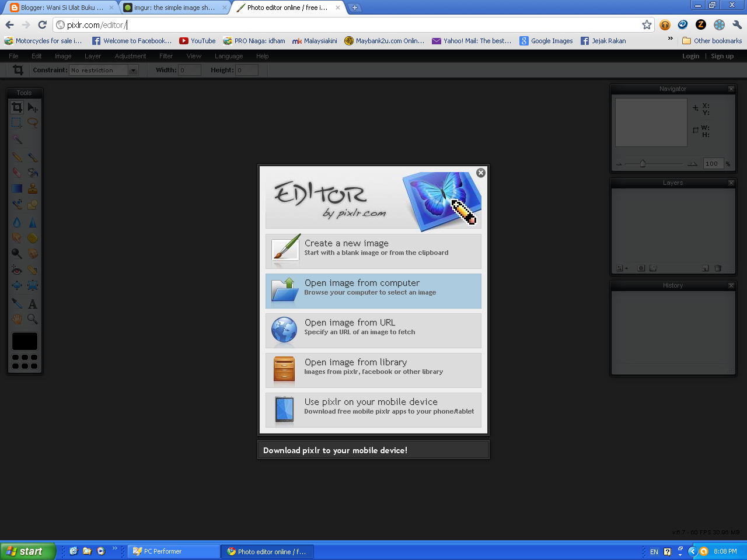Viewport: 747px width, 560px height.
Task: Select the Sponge tool
Action: click(33, 238)
